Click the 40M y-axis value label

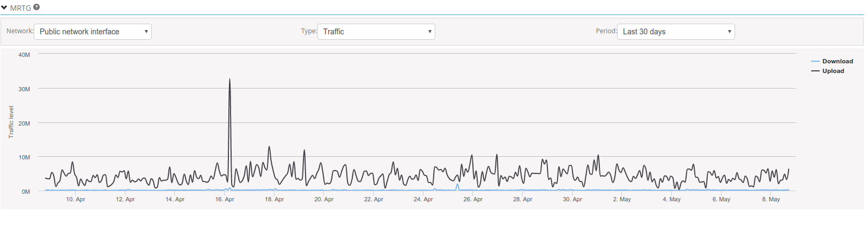pos(24,55)
